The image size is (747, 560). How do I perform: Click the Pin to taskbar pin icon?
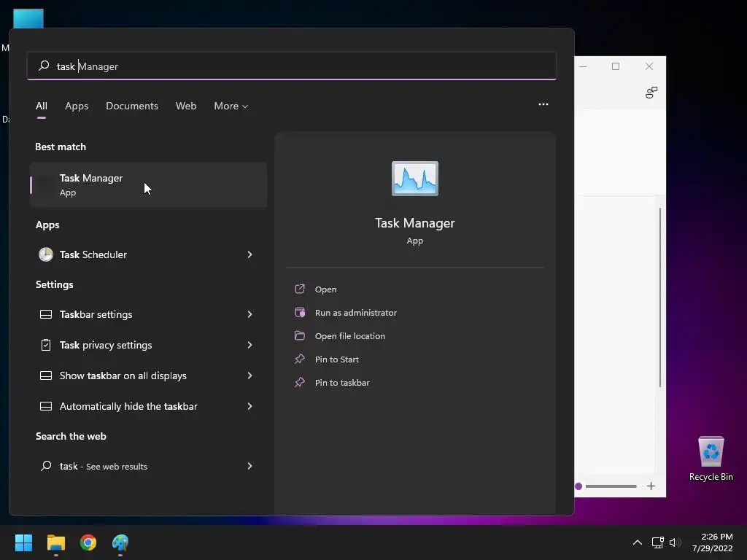click(x=300, y=382)
